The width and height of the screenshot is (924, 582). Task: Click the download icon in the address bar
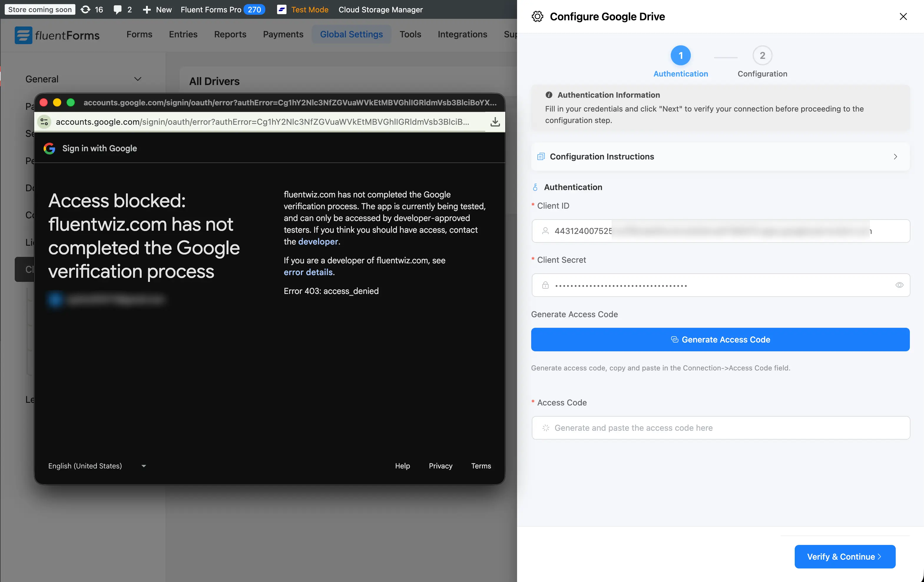tap(495, 122)
